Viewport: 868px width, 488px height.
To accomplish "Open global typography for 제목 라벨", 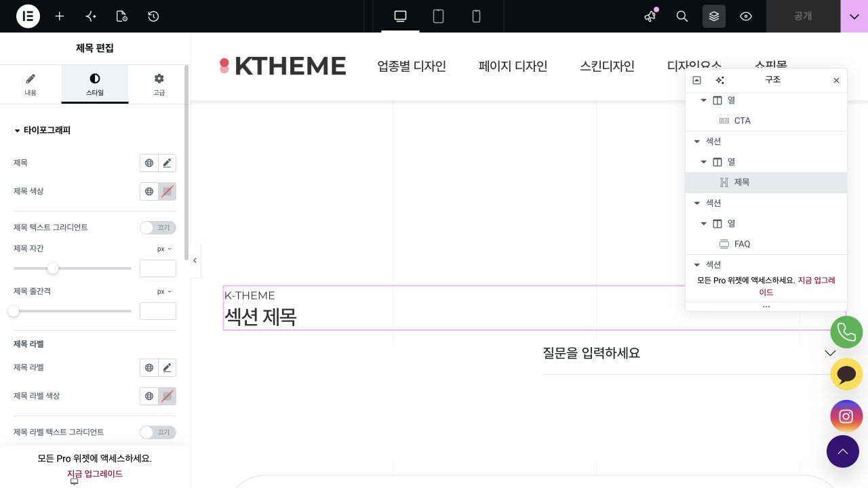I will [x=149, y=367].
